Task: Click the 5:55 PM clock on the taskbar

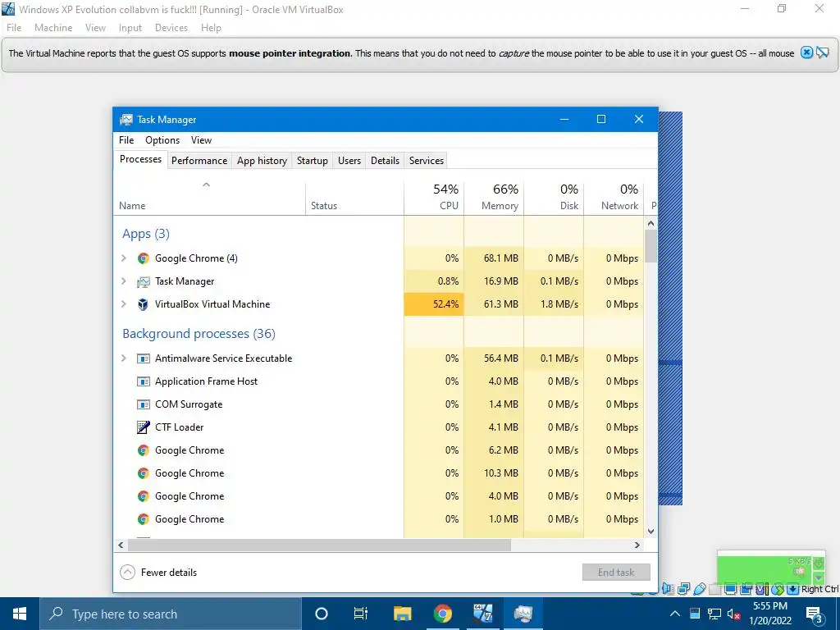Action: [x=770, y=614]
